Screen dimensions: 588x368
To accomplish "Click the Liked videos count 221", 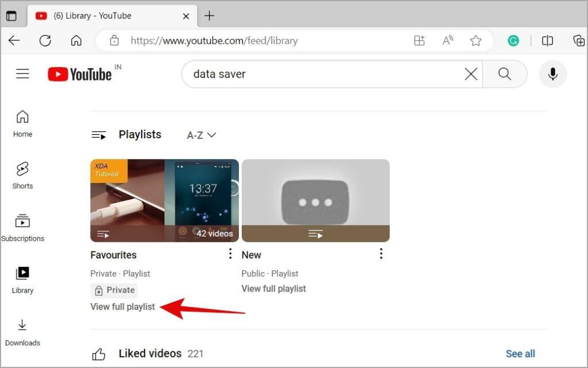I will tap(195, 354).
